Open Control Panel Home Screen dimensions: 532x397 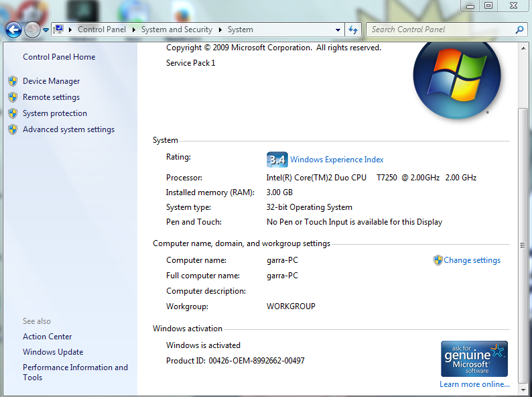(59, 57)
